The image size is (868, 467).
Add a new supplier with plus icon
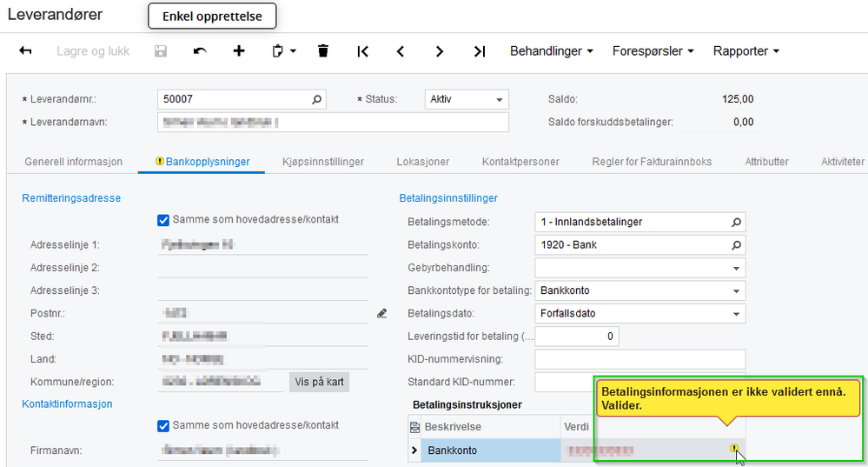tap(239, 51)
